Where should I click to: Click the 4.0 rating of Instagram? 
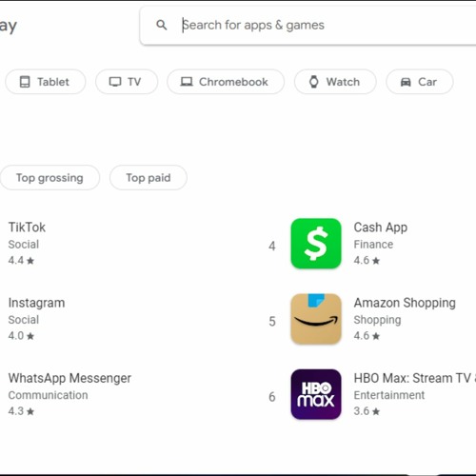(21, 336)
